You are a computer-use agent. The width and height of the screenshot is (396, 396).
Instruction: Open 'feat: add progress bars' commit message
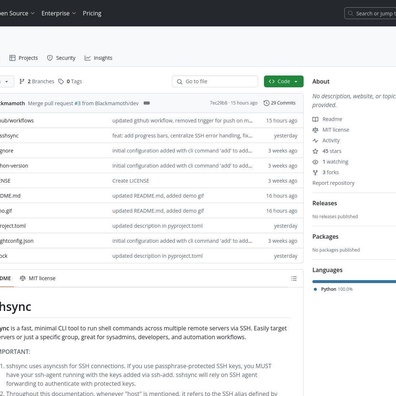pyautogui.click(x=182, y=136)
